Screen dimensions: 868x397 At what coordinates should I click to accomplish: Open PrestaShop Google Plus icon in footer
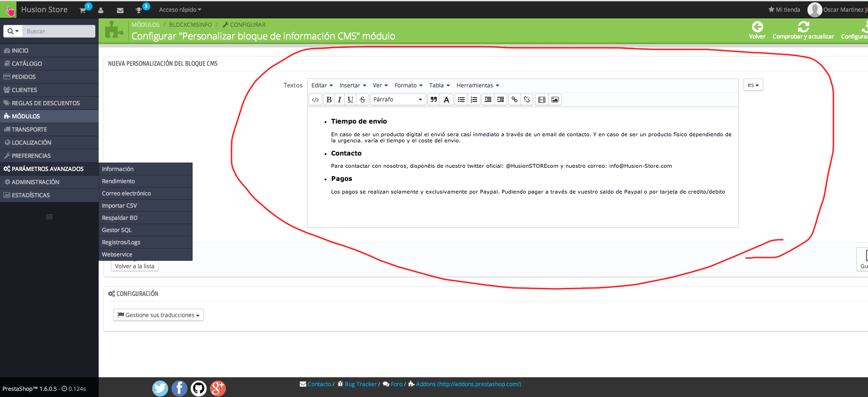tap(218, 388)
